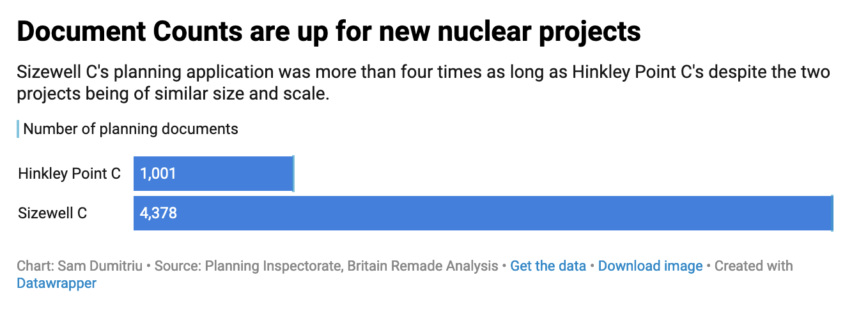Click the right end of Sizewell C bar

(832, 213)
